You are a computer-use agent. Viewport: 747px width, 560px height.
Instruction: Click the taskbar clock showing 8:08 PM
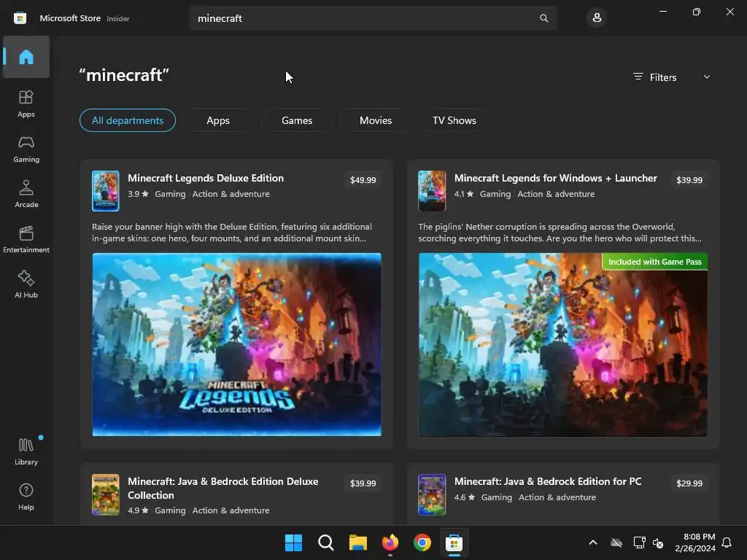(x=695, y=542)
